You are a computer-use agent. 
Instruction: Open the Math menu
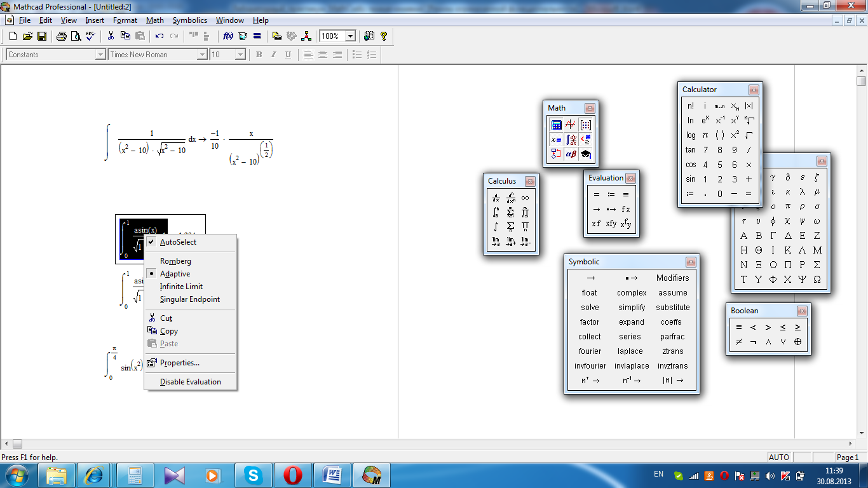click(154, 20)
